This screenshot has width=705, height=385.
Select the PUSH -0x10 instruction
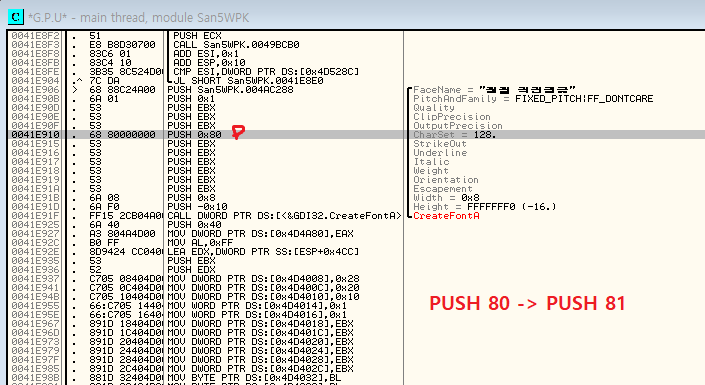click(x=197, y=206)
